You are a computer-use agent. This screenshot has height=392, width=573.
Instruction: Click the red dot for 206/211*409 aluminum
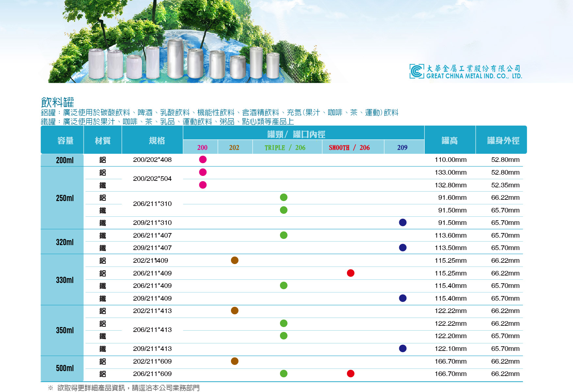click(x=351, y=273)
